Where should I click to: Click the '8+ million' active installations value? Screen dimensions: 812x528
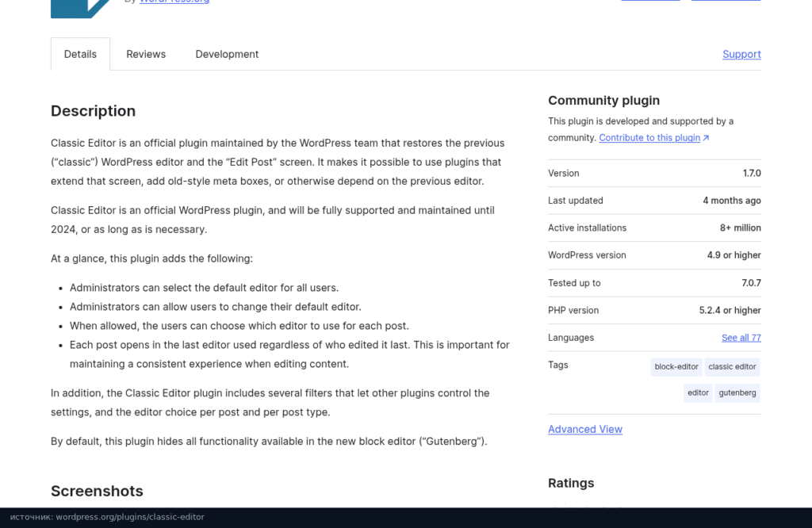click(740, 228)
